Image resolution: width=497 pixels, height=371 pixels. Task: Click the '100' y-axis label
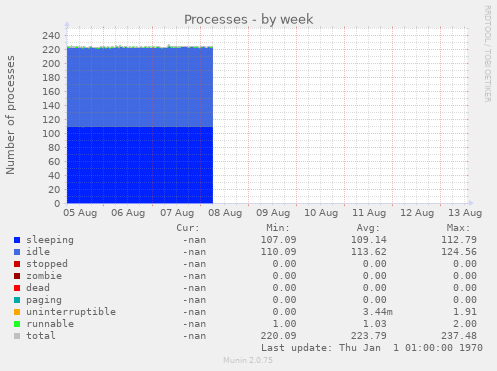click(x=51, y=133)
